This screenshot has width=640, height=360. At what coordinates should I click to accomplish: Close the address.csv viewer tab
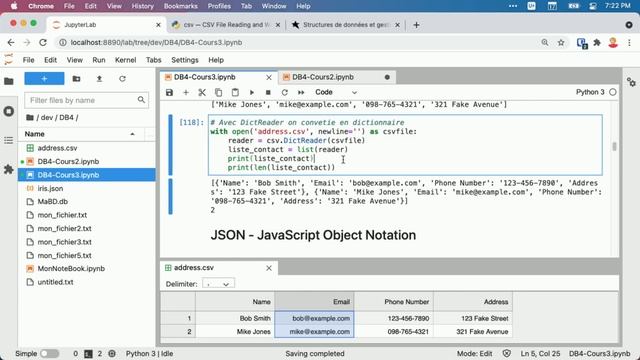(x=269, y=268)
